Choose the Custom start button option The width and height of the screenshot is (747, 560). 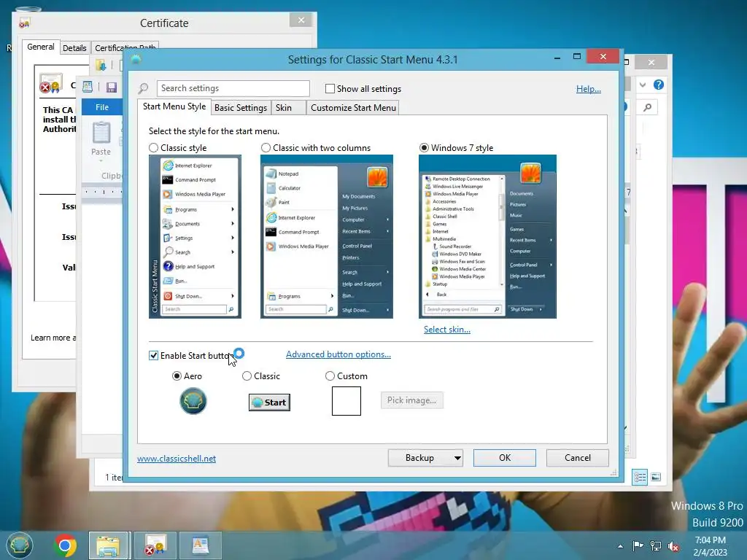[x=330, y=376]
